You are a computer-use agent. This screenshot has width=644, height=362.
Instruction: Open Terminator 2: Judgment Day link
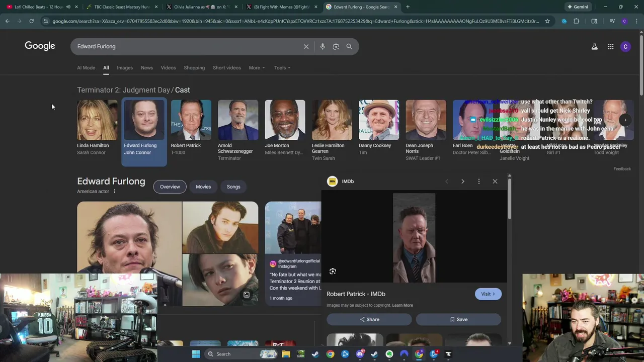[123, 90]
